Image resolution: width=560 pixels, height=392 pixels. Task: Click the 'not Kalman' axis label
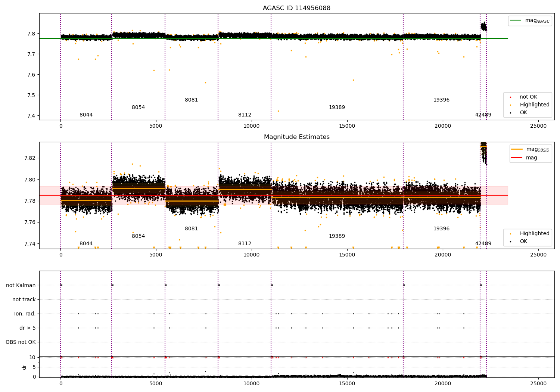[x=21, y=286]
